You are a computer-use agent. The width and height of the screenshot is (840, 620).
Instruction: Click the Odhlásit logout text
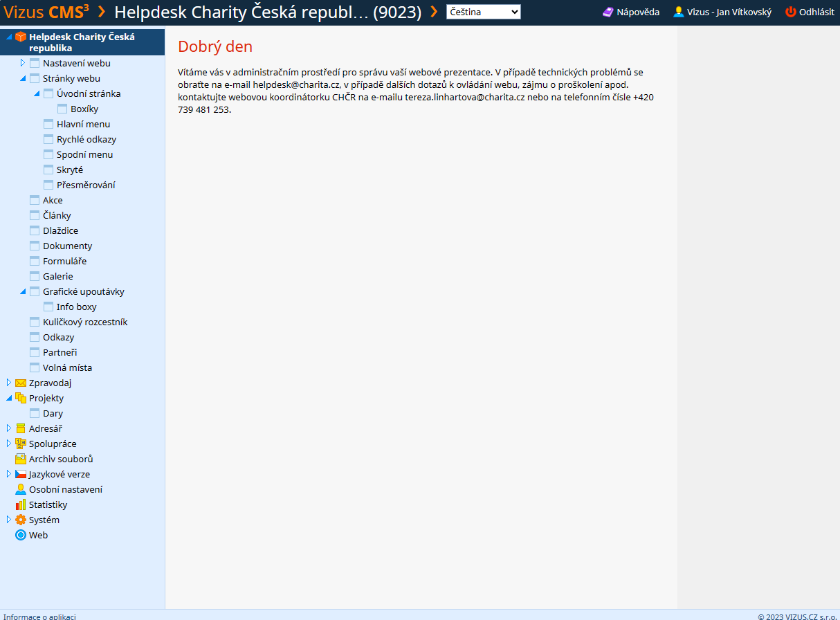[816, 12]
